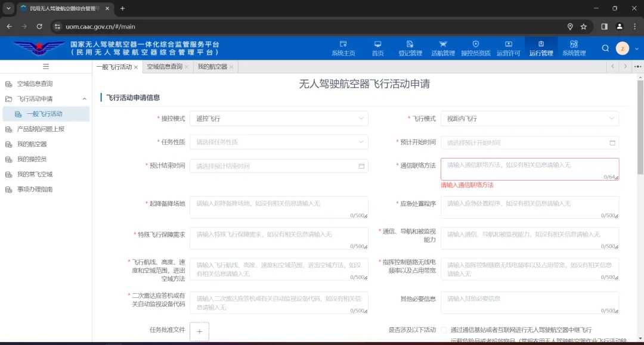Check 通过通信基站或者互联网 relay flight checkbox
This screenshot has width=644, height=345.
pyautogui.click(x=443, y=330)
